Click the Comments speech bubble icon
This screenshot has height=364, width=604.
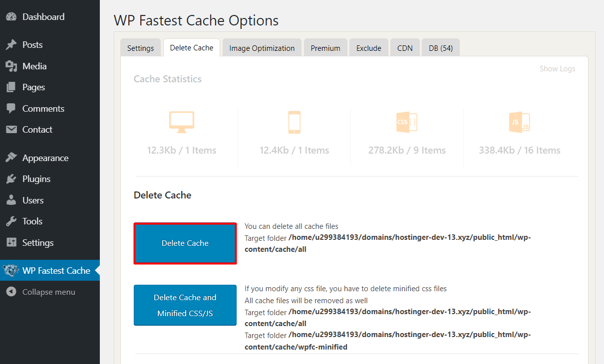11,108
